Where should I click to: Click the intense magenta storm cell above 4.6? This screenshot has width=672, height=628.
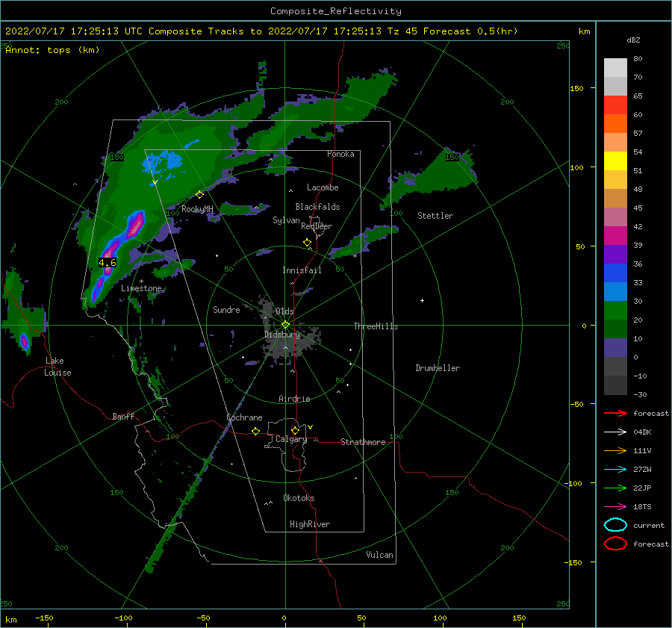pyautogui.click(x=137, y=223)
